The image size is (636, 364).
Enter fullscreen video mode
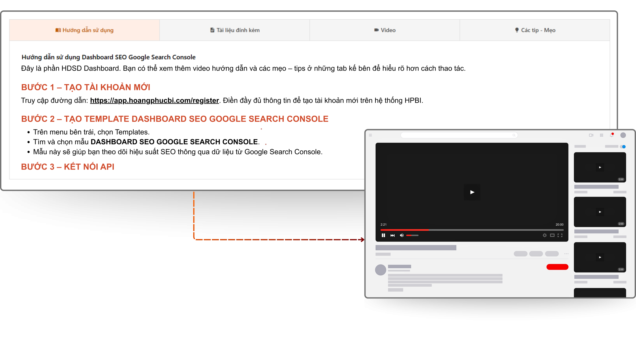[560, 235]
